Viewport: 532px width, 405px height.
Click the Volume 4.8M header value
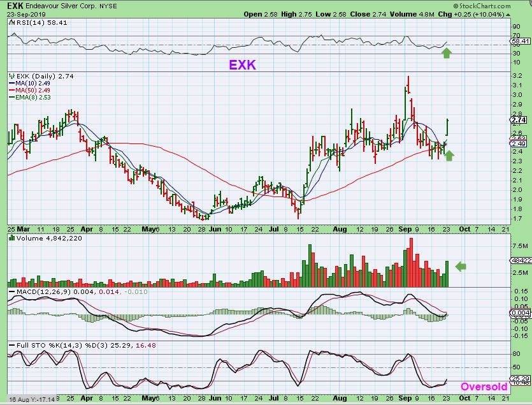[412, 14]
